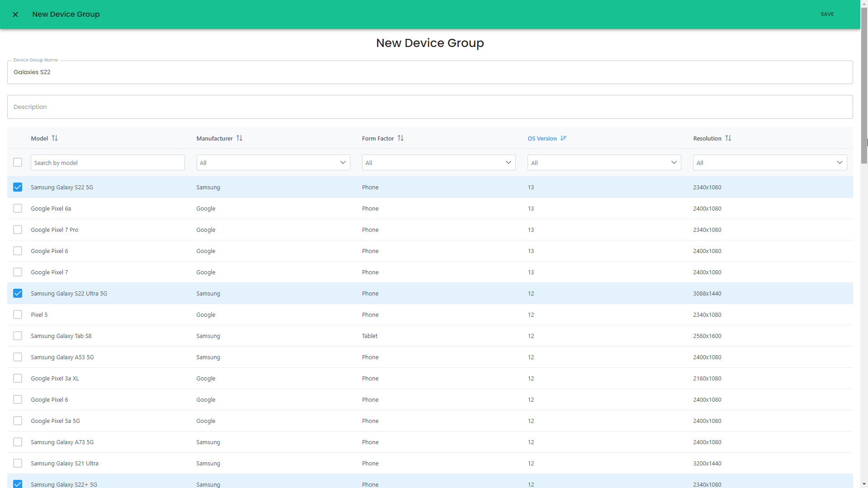Click scrollbar up arrow at top

coord(864,4)
